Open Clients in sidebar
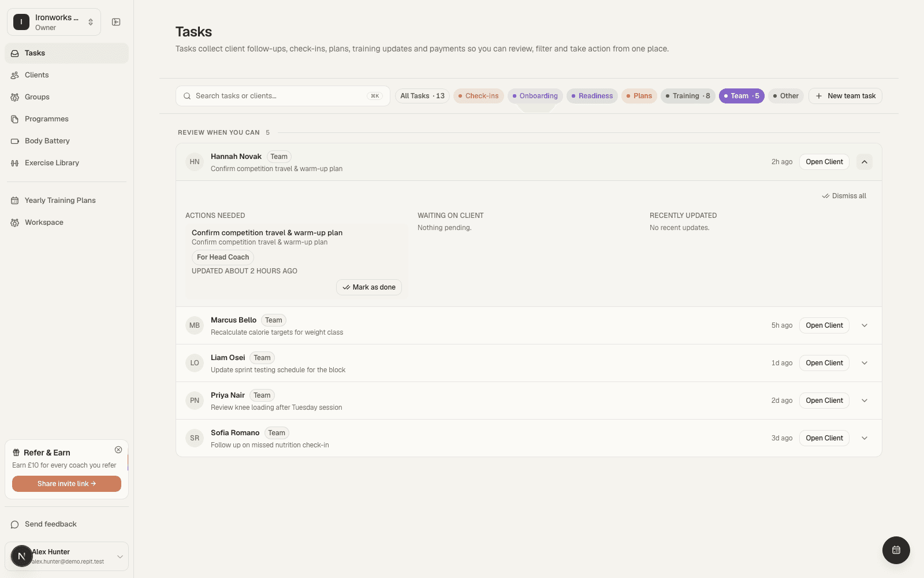This screenshot has width=924, height=578. (x=66, y=75)
